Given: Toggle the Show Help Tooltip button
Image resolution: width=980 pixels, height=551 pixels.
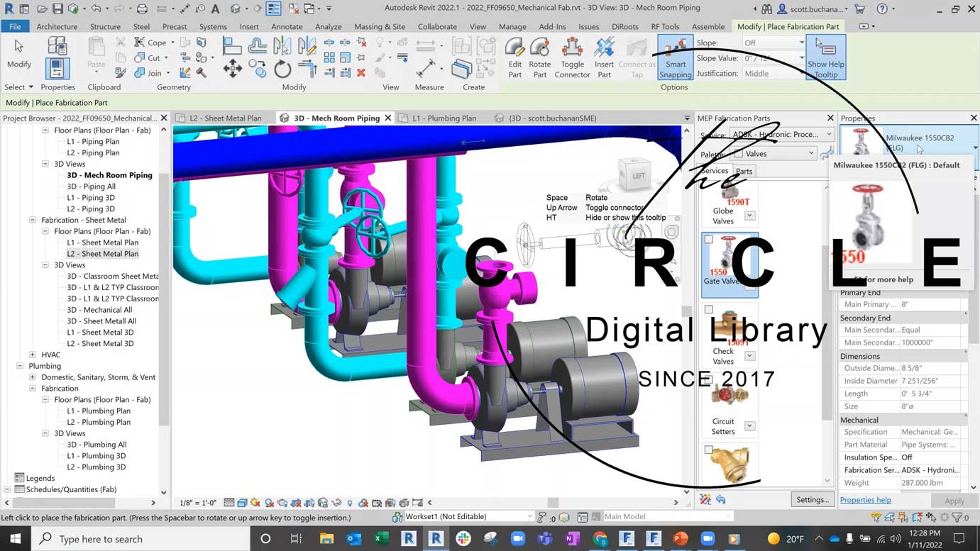Looking at the screenshot, I should pos(825,57).
